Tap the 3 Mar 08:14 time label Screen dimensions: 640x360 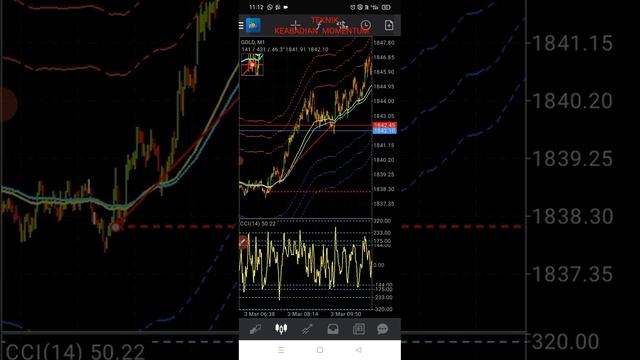(x=302, y=314)
